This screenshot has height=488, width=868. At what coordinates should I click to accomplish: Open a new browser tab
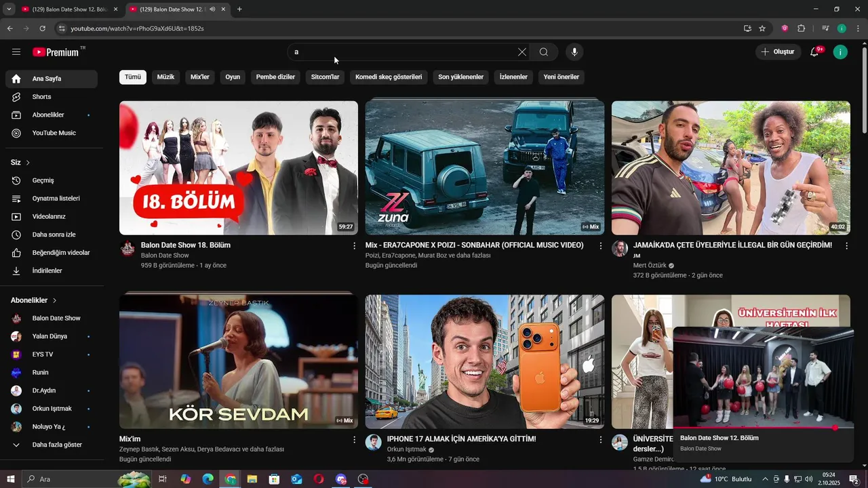[239, 9]
